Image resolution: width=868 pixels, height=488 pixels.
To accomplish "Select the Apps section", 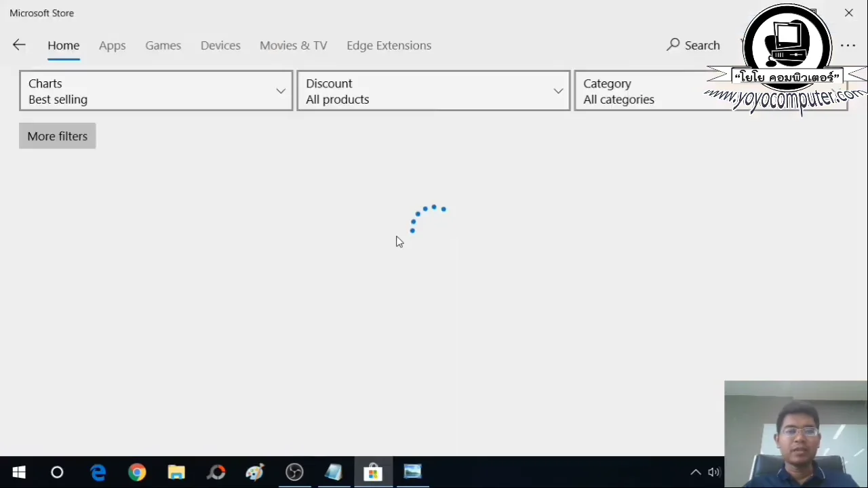I will coord(112,45).
